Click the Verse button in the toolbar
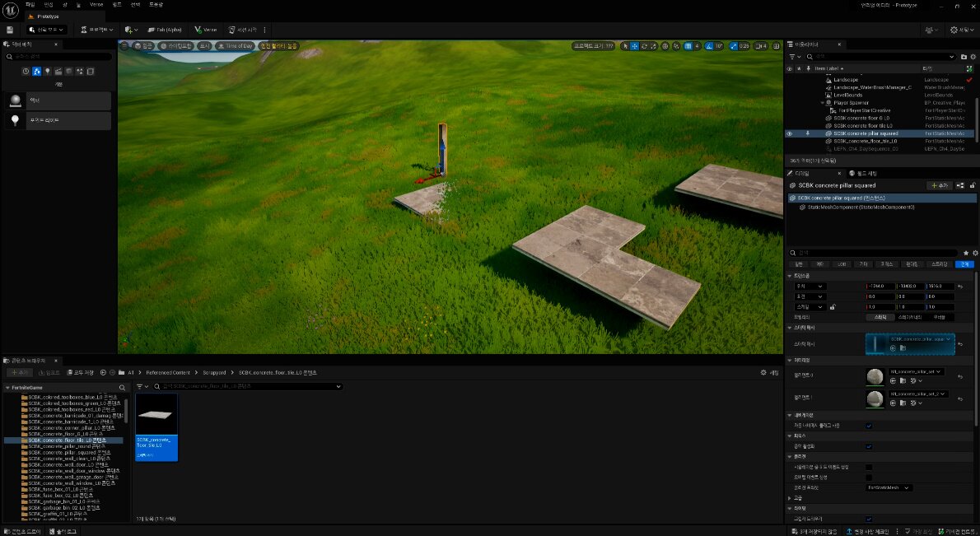The image size is (980, 536). point(206,30)
